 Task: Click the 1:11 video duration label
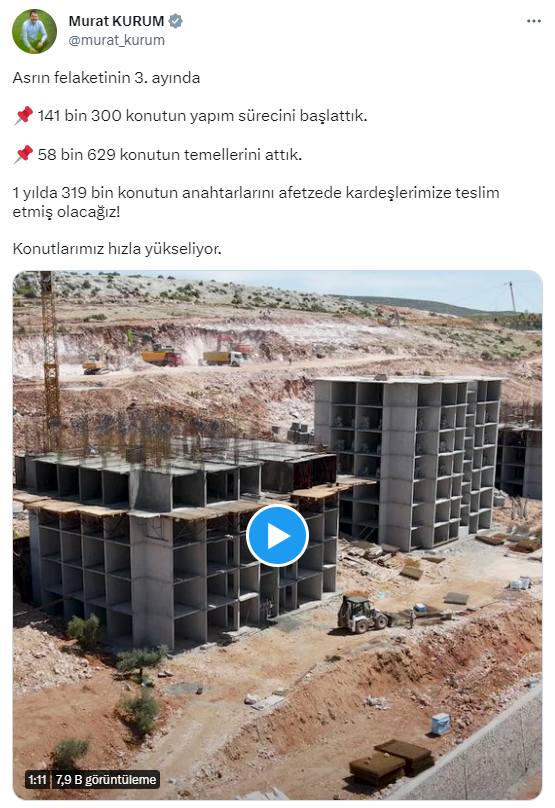38,780
